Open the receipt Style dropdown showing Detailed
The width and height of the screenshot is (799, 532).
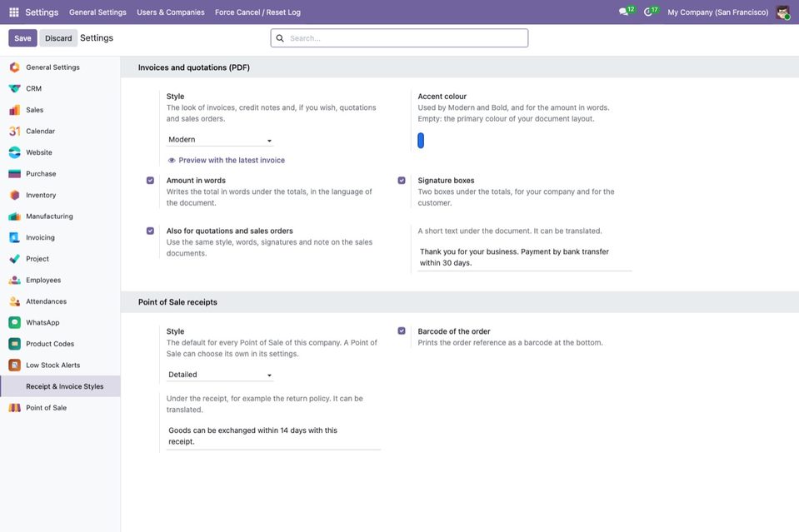pos(220,375)
